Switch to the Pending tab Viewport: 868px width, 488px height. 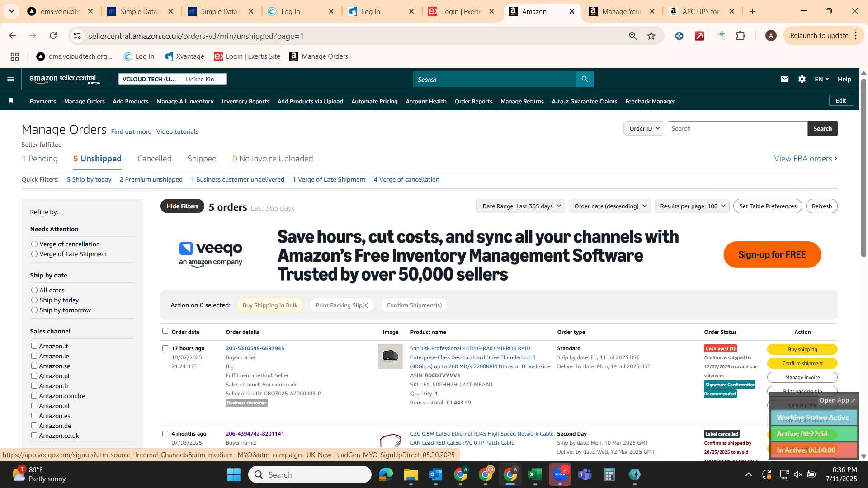[x=39, y=159]
